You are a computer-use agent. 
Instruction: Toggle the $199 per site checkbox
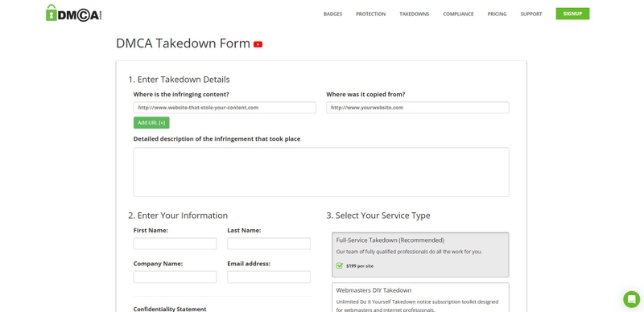pos(339,265)
